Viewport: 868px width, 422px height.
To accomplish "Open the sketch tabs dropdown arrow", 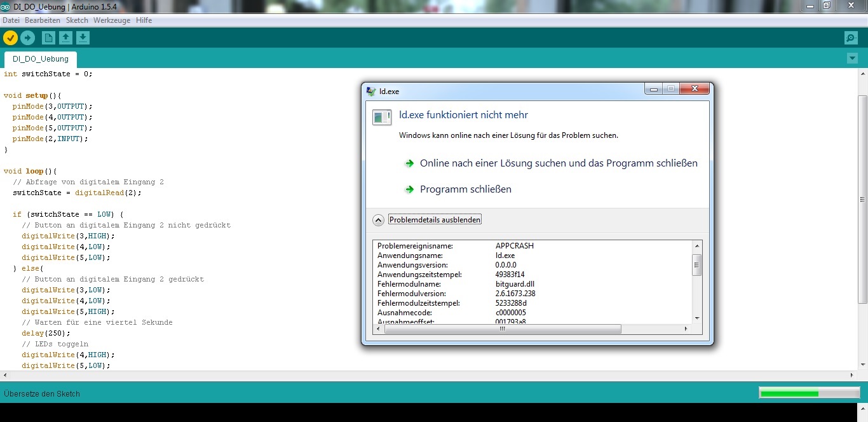I will click(x=852, y=58).
